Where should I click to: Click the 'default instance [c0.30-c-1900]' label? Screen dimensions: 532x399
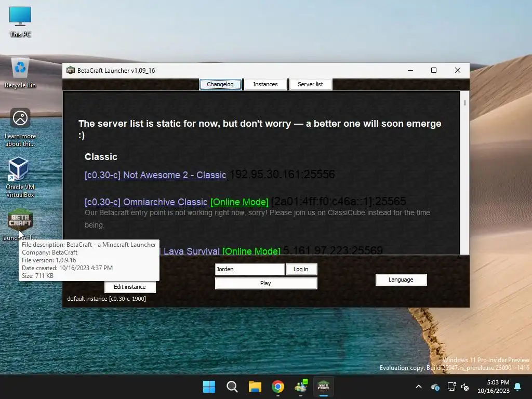coord(107,299)
